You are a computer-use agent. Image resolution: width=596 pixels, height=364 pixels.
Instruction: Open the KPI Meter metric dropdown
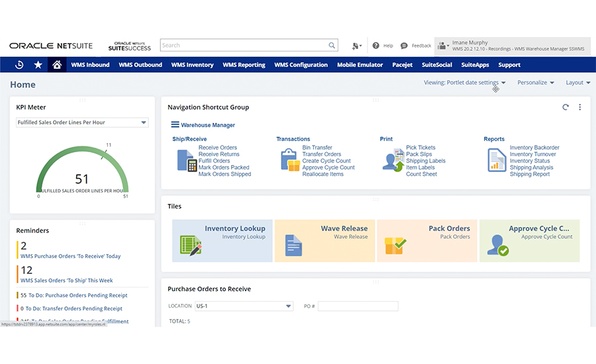click(x=82, y=122)
